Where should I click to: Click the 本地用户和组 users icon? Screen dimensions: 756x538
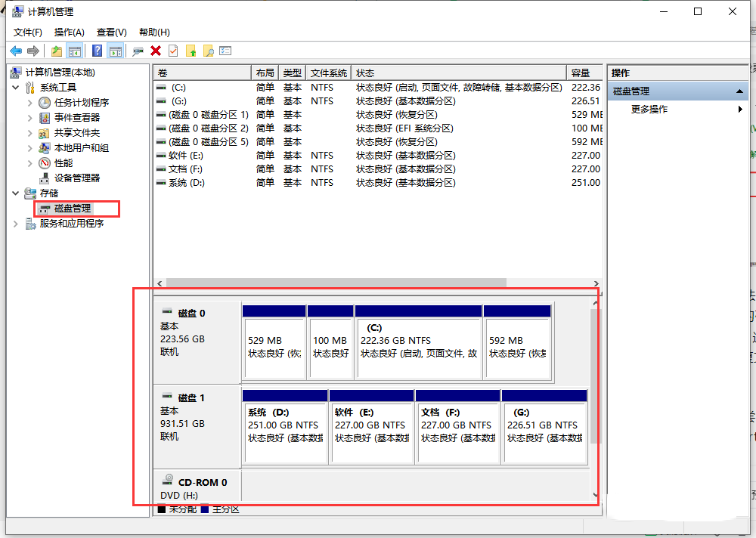[45, 148]
